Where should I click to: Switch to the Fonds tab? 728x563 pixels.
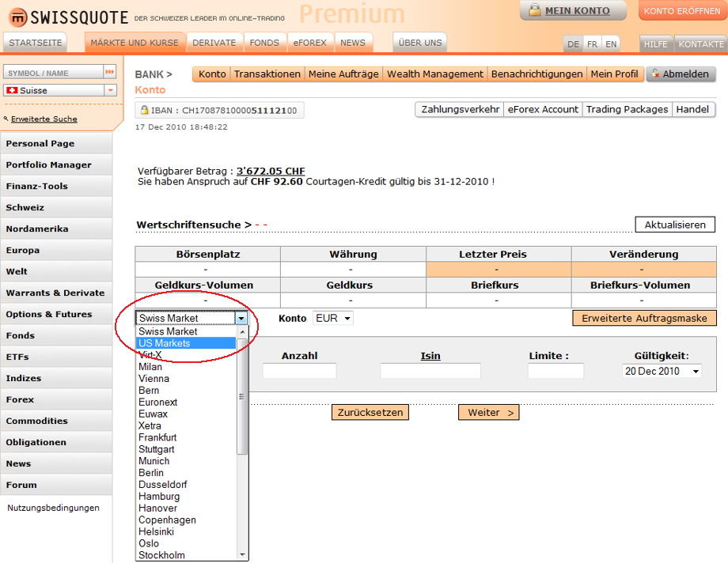click(x=264, y=43)
